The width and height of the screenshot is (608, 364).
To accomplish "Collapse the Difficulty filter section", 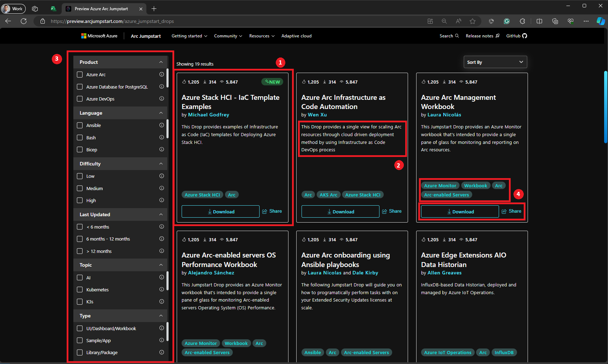I will coord(161,164).
